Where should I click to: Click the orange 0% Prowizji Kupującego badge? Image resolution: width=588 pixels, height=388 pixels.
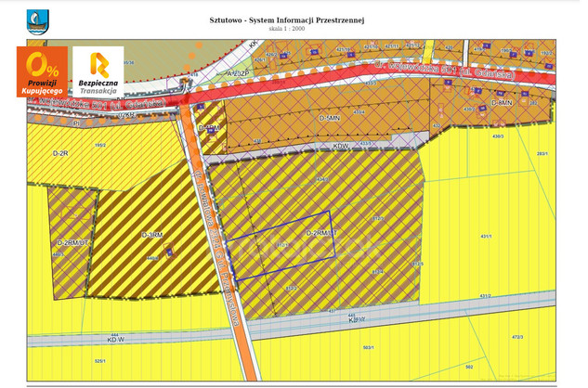(42, 72)
